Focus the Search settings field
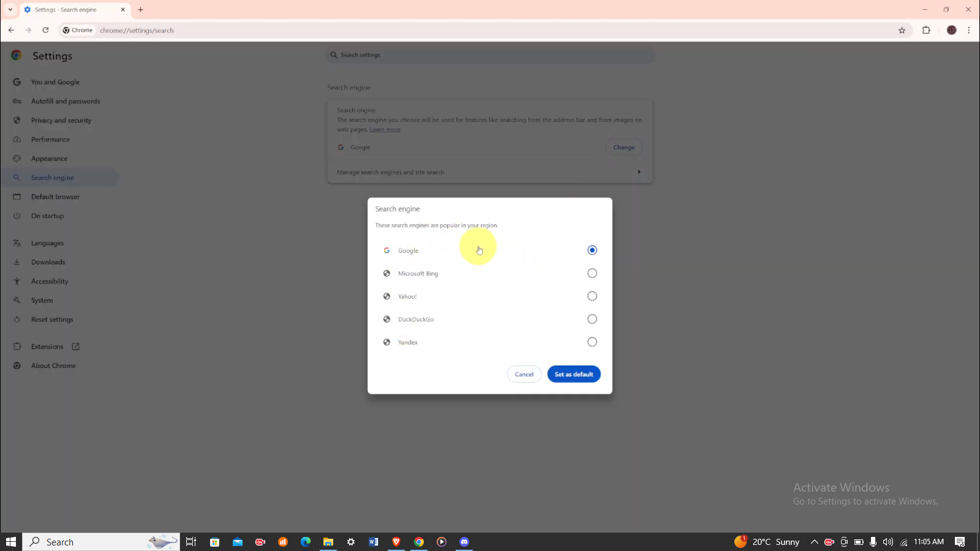The height and width of the screenshot is (551, 980). [x=490, y=55]
